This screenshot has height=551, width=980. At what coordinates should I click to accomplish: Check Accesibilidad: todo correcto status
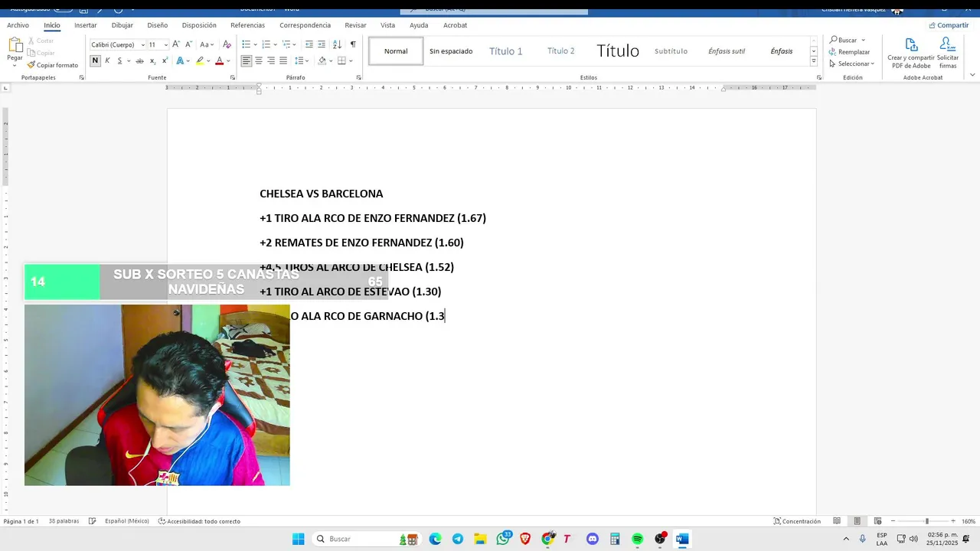(199, 521)
